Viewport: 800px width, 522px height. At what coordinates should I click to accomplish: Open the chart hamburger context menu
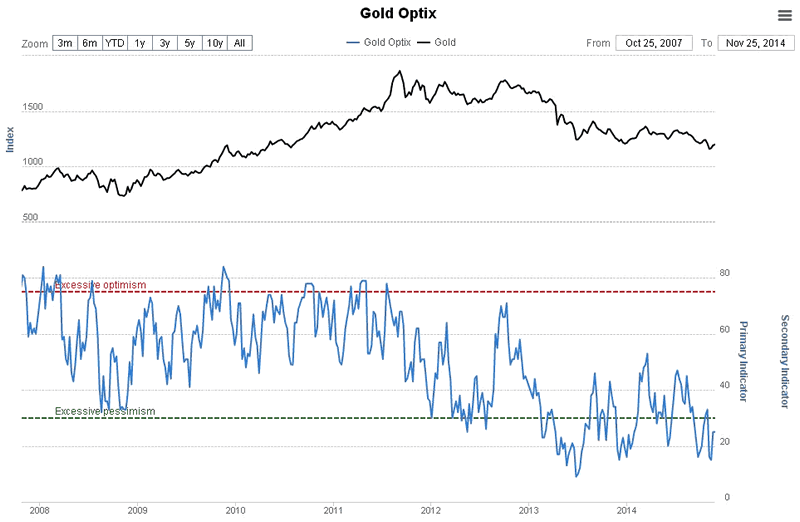785,14
